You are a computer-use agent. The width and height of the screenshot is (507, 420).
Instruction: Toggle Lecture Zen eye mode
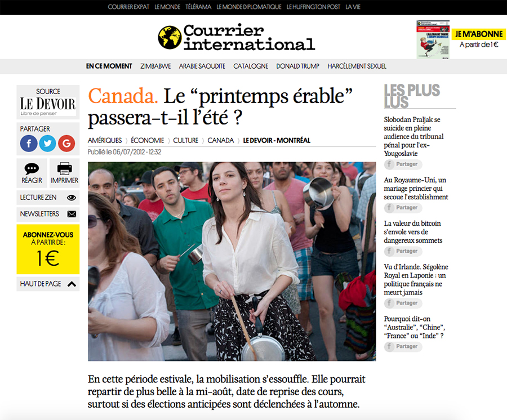click(x=72, y=198)
